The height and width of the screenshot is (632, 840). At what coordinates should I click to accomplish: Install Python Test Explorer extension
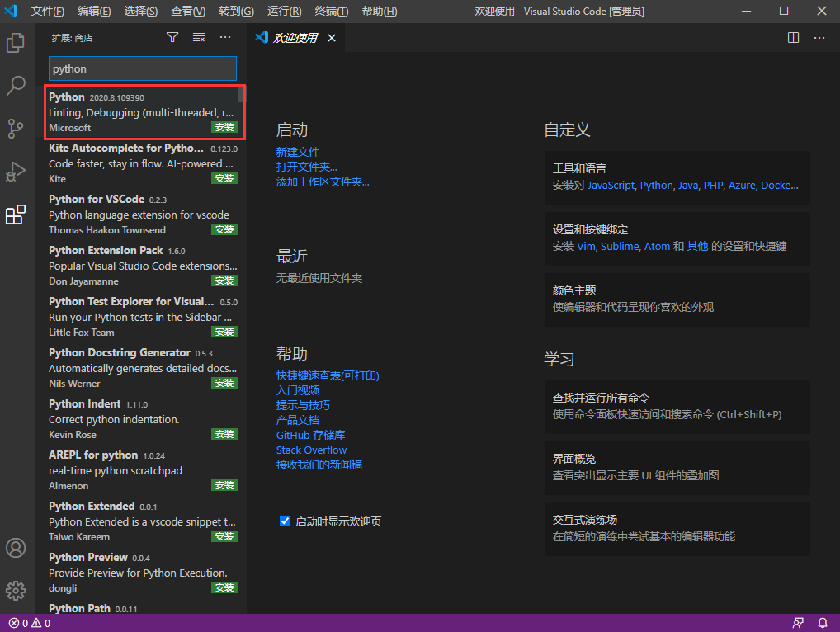pyautogui.click(x=224, y=332)
